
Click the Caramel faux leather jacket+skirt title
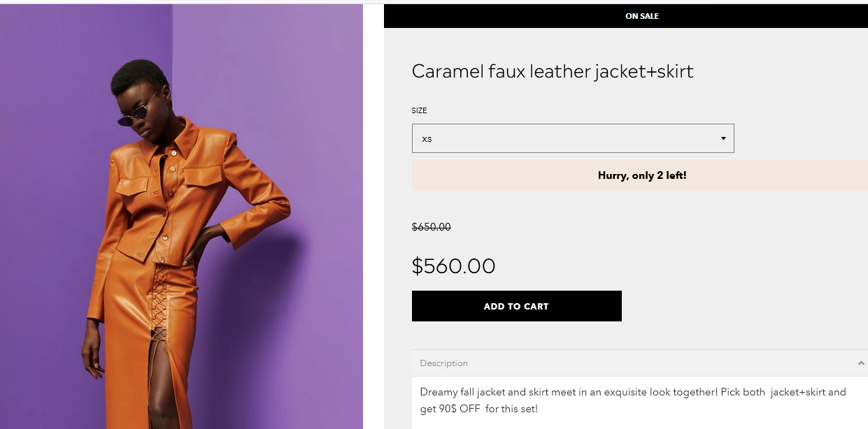pyautogui.click(x=553, y=71)
